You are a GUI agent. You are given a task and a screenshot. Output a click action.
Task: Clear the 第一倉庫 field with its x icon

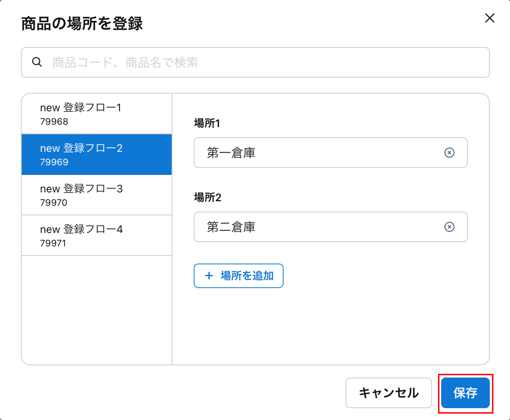[x=449, y=153]
